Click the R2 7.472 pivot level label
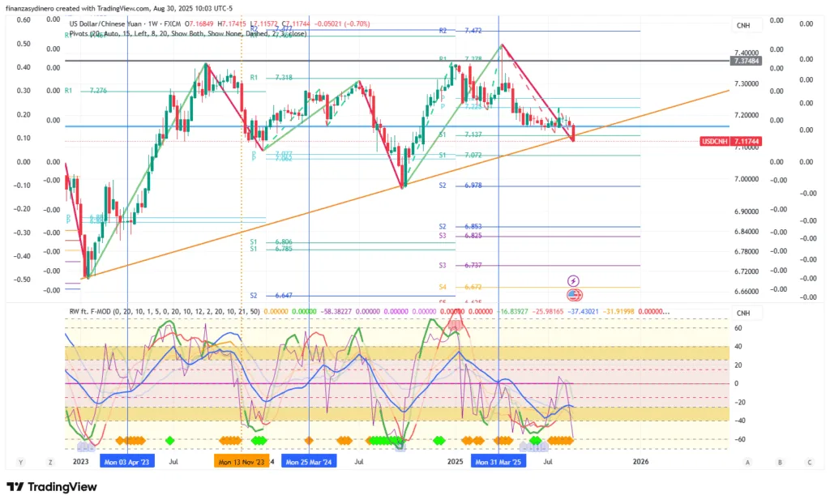830x504 pixels. tap(460, 31)
